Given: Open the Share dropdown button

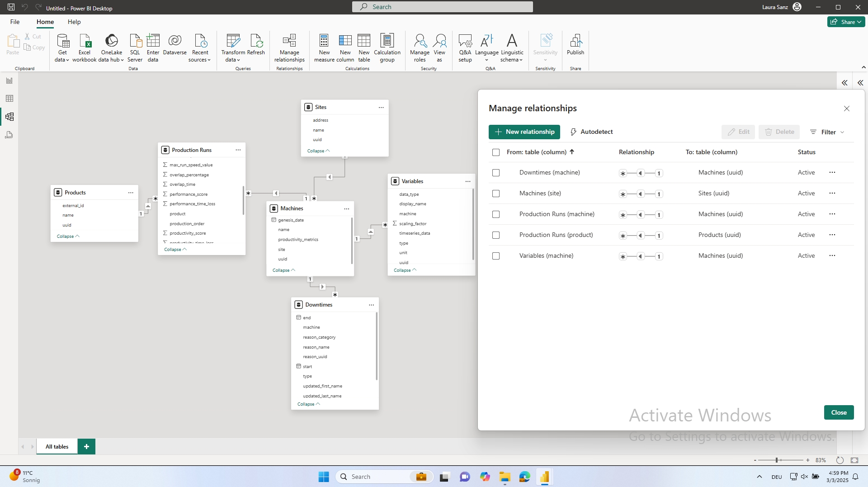Looking at the screenshot, I should pos(846,22).
